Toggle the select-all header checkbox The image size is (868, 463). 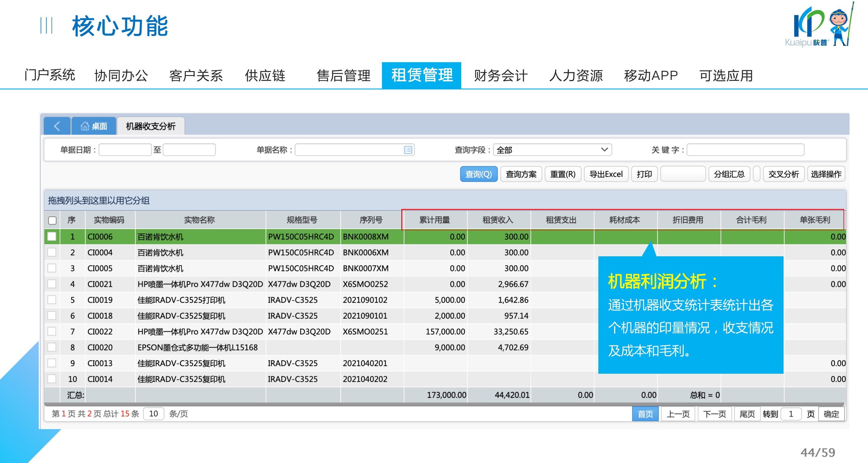pos(52,220)
